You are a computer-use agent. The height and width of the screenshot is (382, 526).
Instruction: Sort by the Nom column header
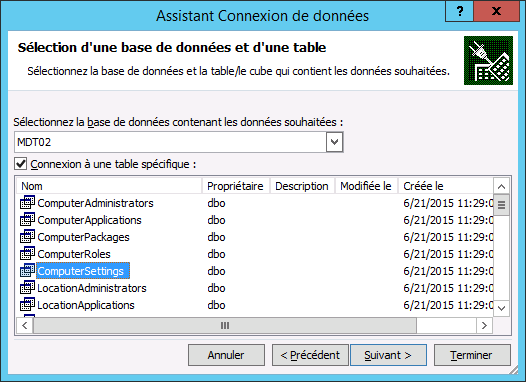109,186
